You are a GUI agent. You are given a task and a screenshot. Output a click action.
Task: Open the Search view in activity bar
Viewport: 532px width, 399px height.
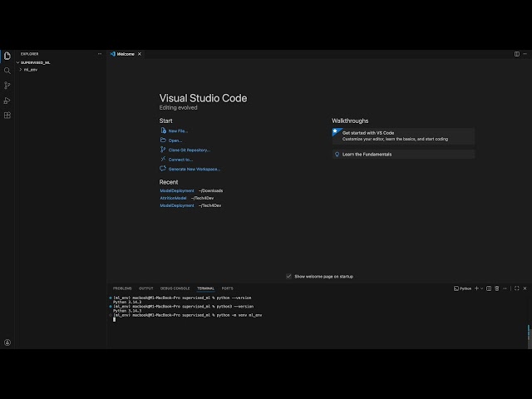pyautogui.click(x=7, y=71)
